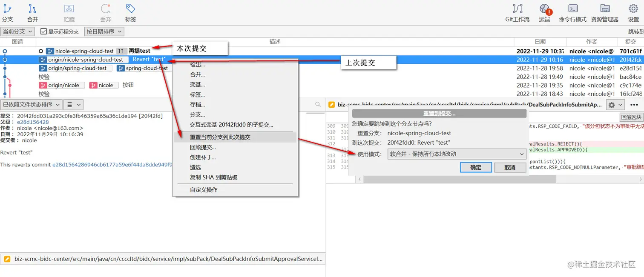Click the 取消 button in reset dialog

click(510, 167)
